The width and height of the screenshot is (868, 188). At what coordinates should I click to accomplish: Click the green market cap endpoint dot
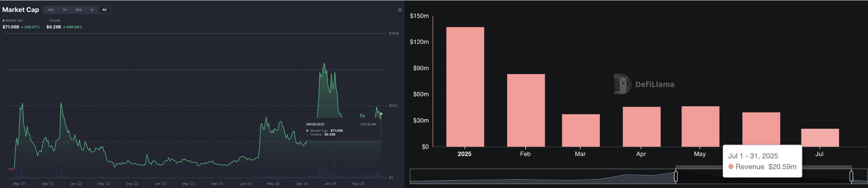pyautogui.click(x=381, y=114)
